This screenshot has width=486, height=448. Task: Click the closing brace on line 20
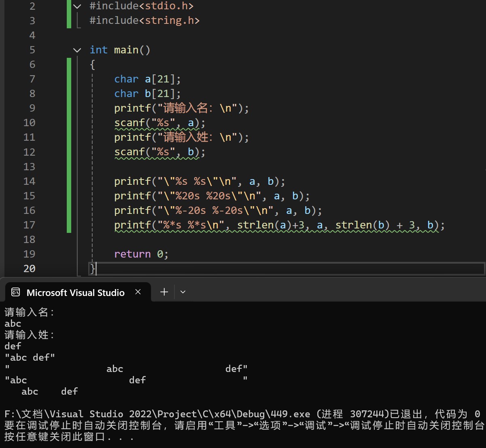[x=93, y=268]
